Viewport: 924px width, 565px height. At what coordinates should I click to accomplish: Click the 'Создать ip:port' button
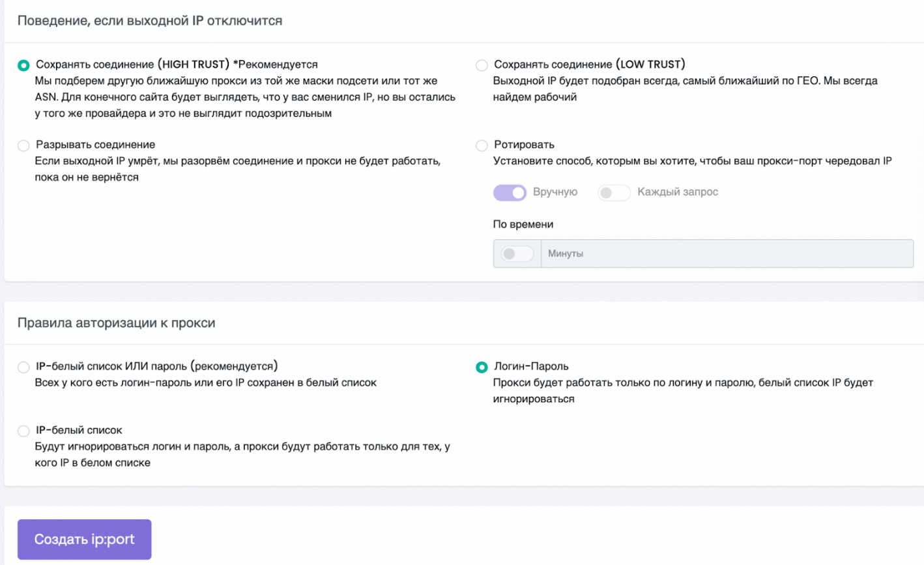(84, 540)
